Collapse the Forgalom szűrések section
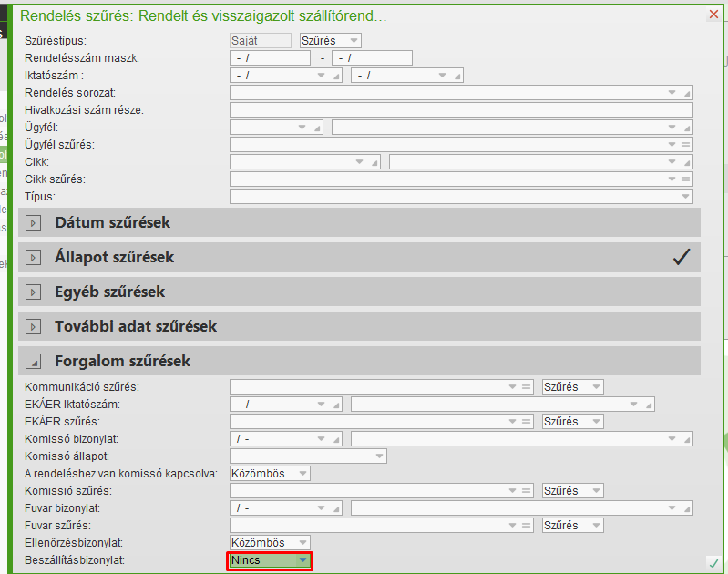This screenshot has height=574, width=728. [33, 362]
